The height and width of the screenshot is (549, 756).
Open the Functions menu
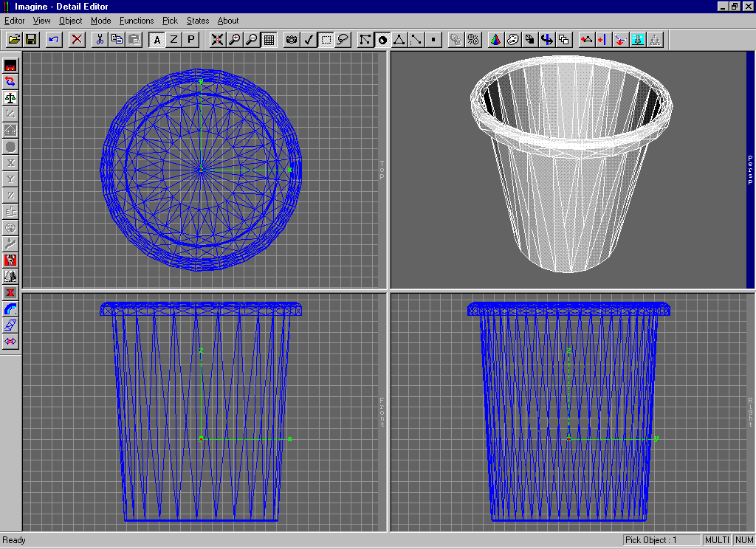point(137,21)
